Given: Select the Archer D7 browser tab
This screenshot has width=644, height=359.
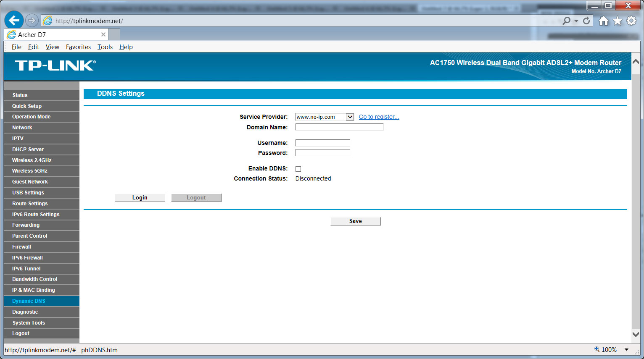Looking at the screenshot, I should (x=56, y=34).
